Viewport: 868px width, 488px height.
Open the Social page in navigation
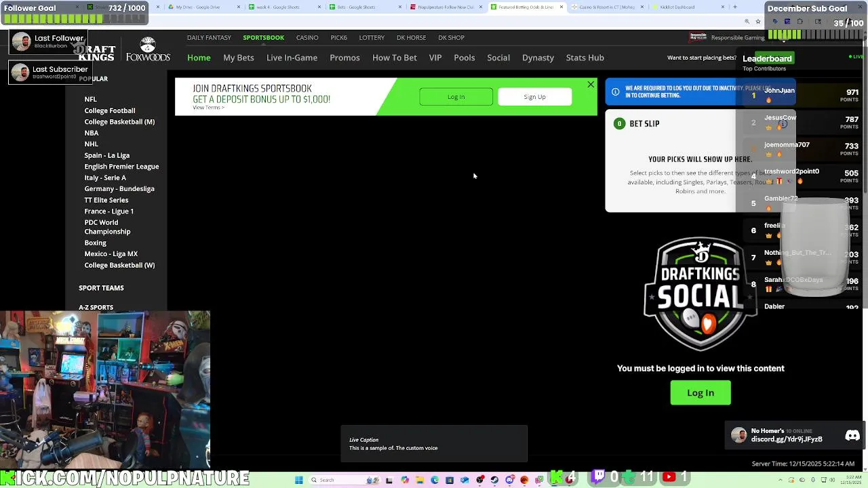point(498,58)
